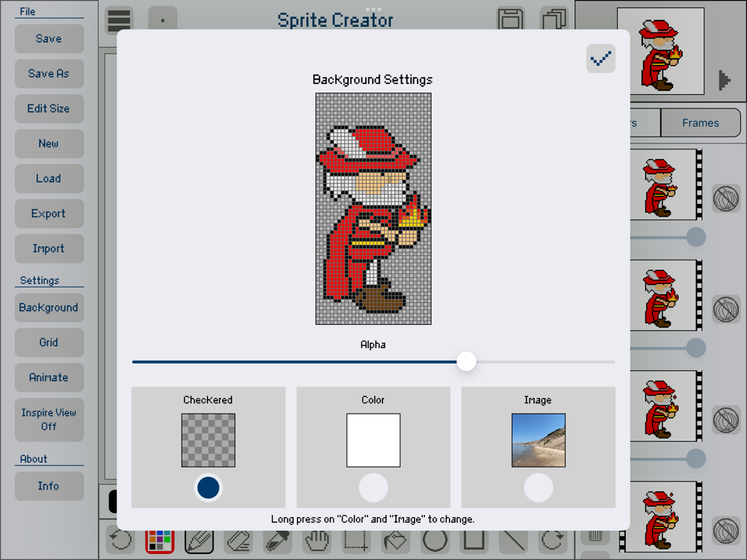The width and height of the screenshot is (747, 560).
Task: Play the animation preview arrow
Action: pos(725,80)
